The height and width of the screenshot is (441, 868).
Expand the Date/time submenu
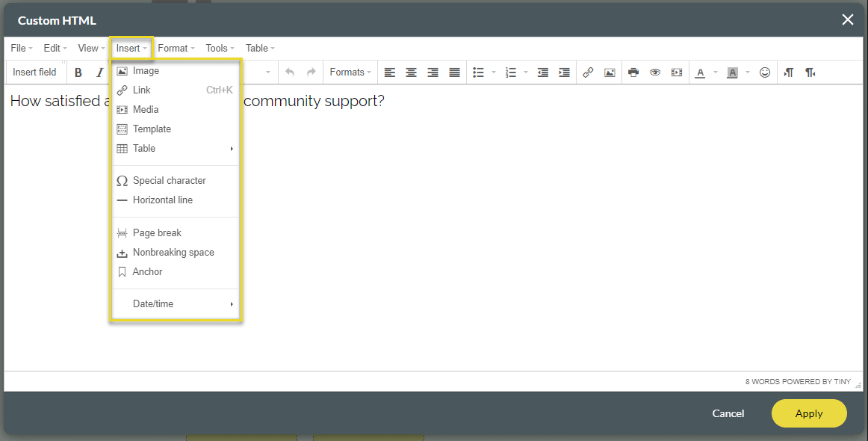(175, 303)
